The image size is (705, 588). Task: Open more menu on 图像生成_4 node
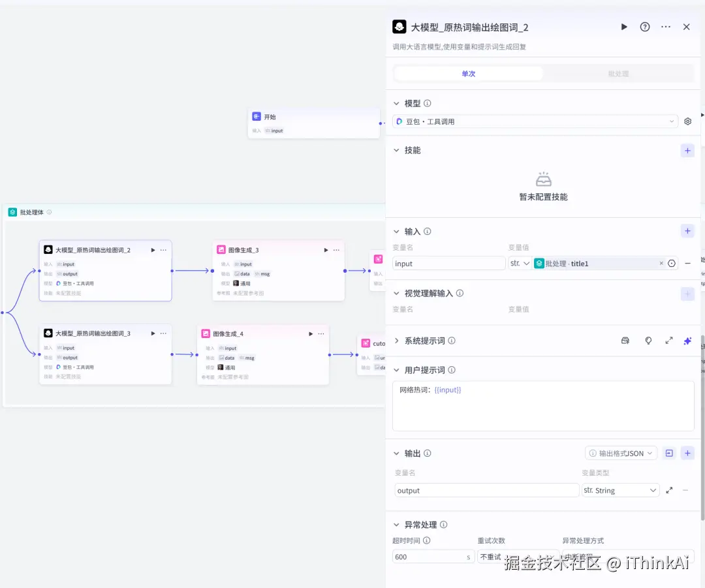coord(321,333)
